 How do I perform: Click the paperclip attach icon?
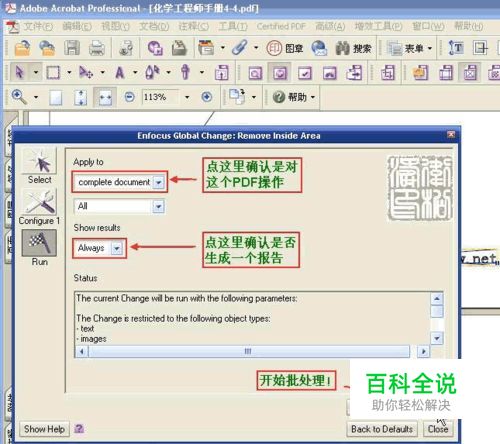(x=240, y=48)
